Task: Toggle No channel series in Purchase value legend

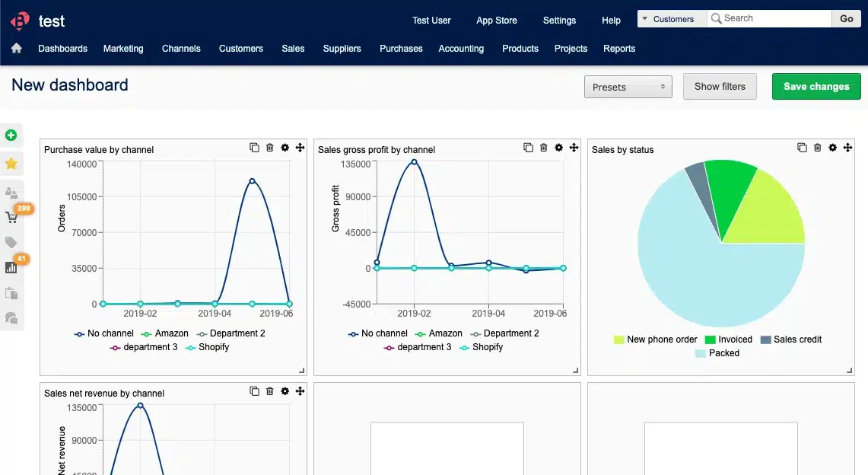Action: tap(104, 333)
